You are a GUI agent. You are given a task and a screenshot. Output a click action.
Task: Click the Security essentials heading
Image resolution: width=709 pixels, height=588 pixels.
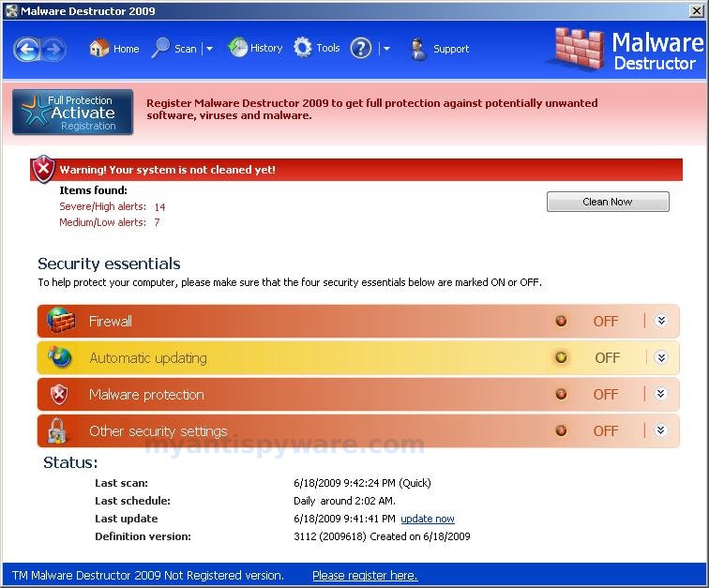pos(109,264)
